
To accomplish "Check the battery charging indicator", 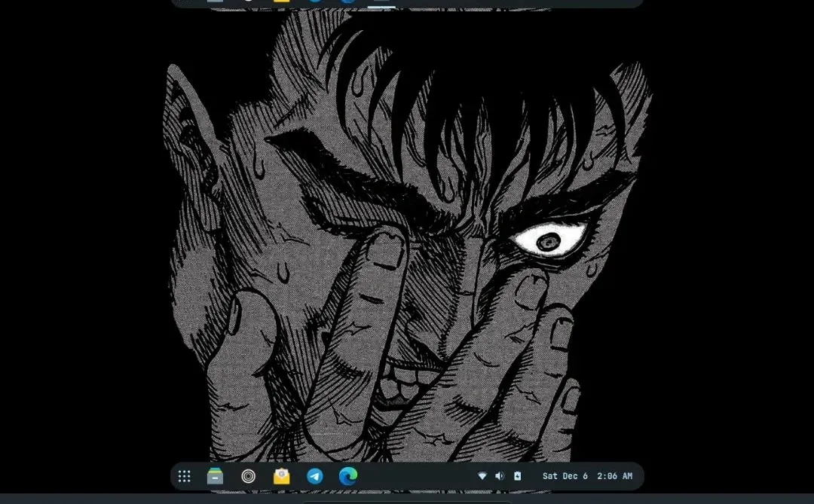I will (x=518, y=476).
